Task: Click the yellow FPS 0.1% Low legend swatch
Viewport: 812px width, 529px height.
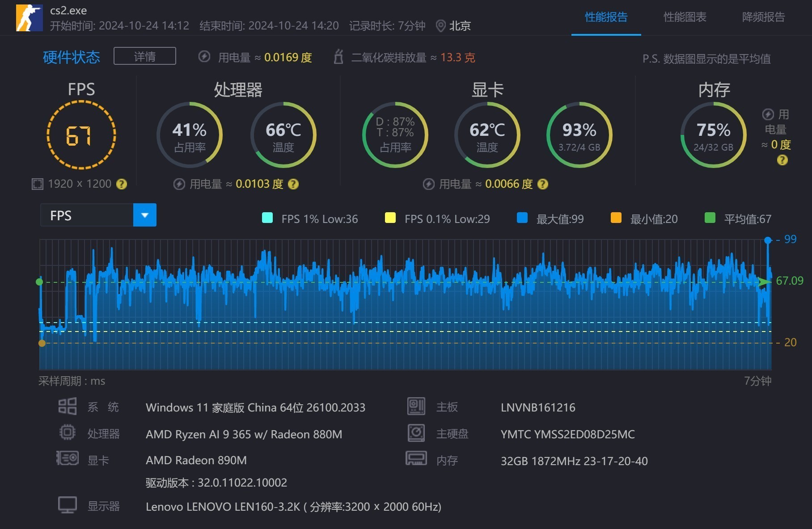Action: 390,218
